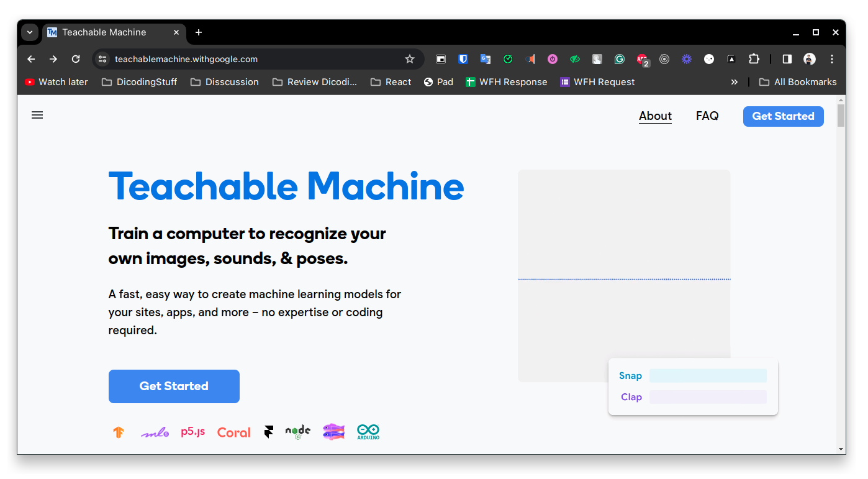Open the Extensions puzzle piece menu
This screenshot has height=479, width=868.
pyautogui.click(x=754, y=59)
